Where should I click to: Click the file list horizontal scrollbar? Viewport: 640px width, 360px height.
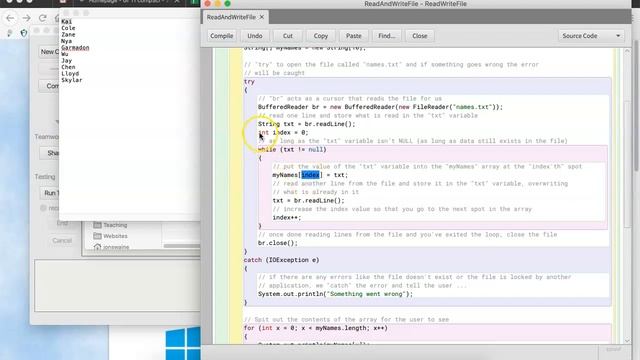coord(182,246)
